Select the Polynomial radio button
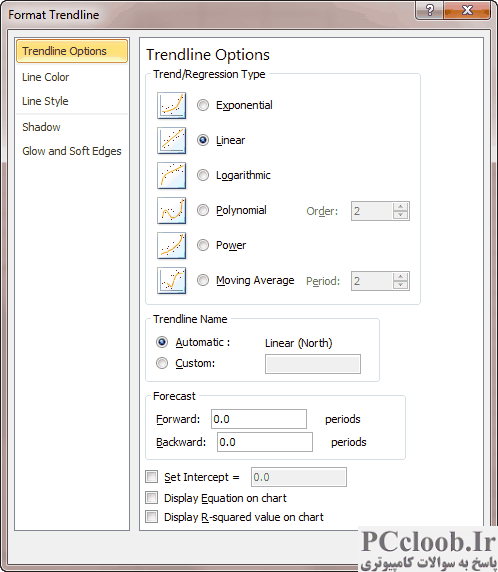 (203, 210)
